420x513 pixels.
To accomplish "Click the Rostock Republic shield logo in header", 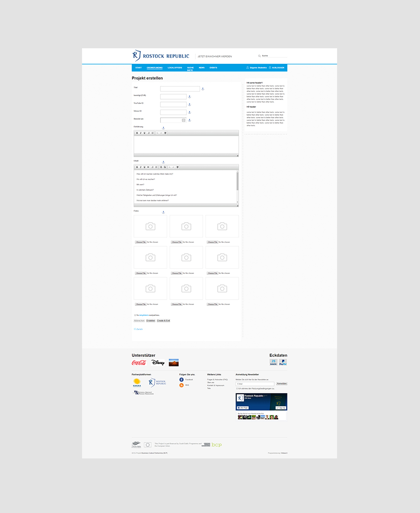I will 136,56.
